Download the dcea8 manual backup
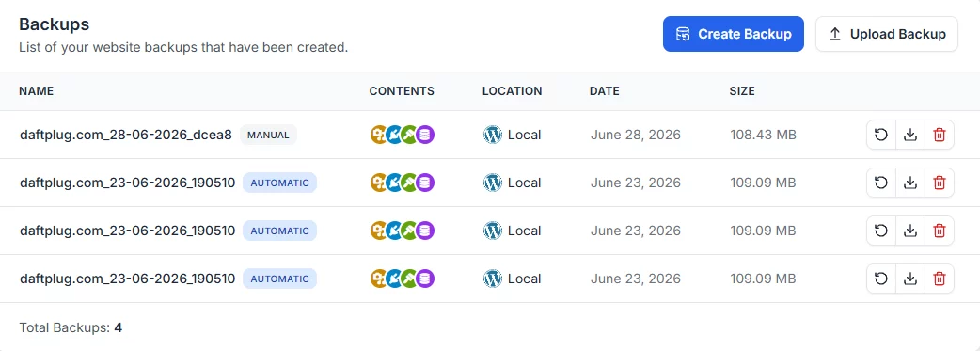Viewport: 980px width, 351px height. coord(910,135)
